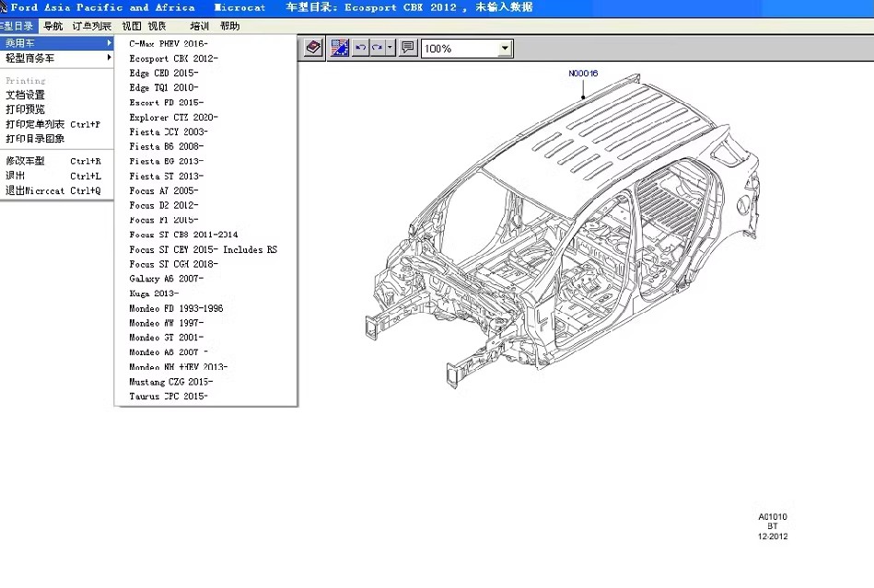The width and height of the screenshot is (874, 588).
Task: Select Edge CED 2015- model
Action: (x=205, y=73)
